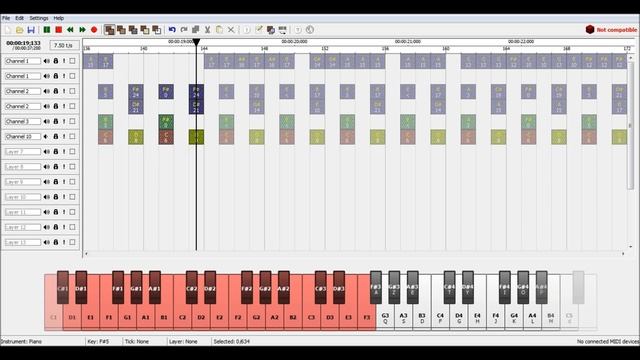Solo Layer 8 with its exclamation icon
Image resolution: width=640 pixels, height=360 pixels.
pos(64,167)
